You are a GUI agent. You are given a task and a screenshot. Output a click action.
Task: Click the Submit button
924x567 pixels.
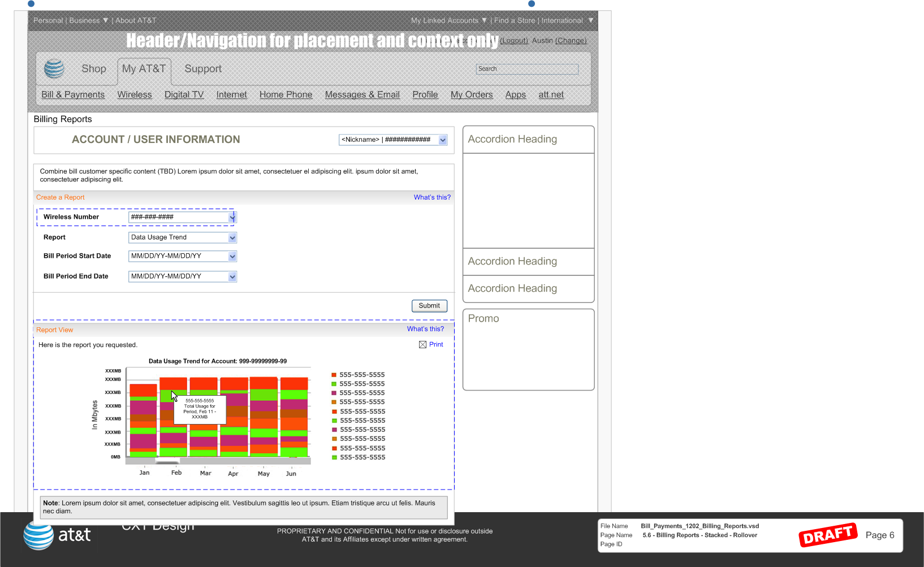tap(429, 306)
